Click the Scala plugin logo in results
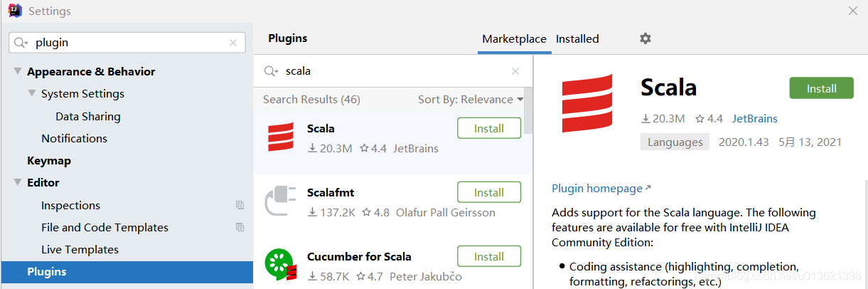Viewport: 868px width, 289px height. tap(281, 137)
